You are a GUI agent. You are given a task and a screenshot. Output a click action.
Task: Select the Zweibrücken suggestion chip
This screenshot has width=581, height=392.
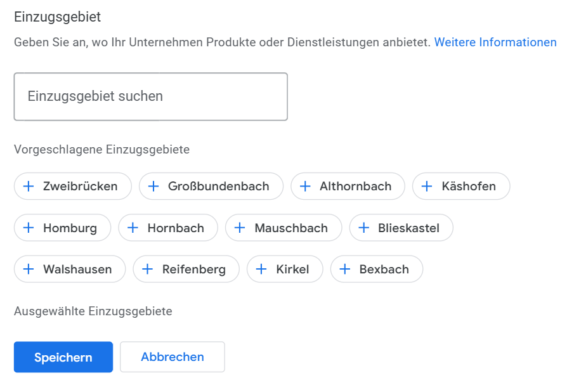pyautogui.click(x=72, y=186)
